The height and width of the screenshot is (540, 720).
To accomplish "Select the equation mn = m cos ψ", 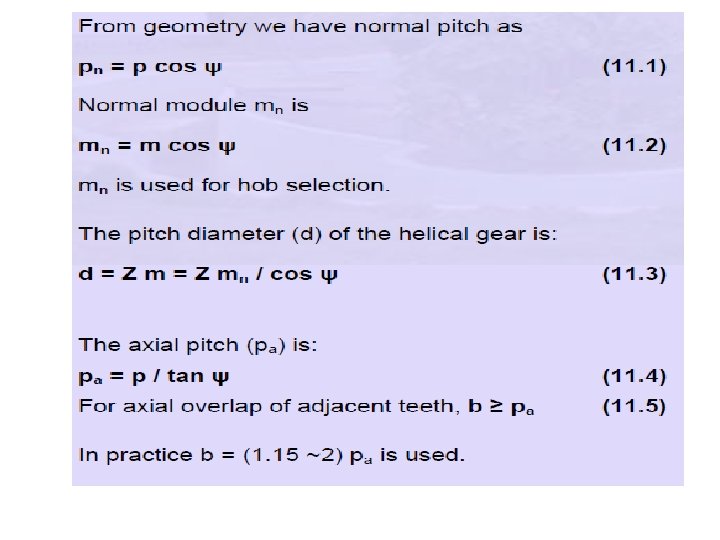I will pos(157,146).
